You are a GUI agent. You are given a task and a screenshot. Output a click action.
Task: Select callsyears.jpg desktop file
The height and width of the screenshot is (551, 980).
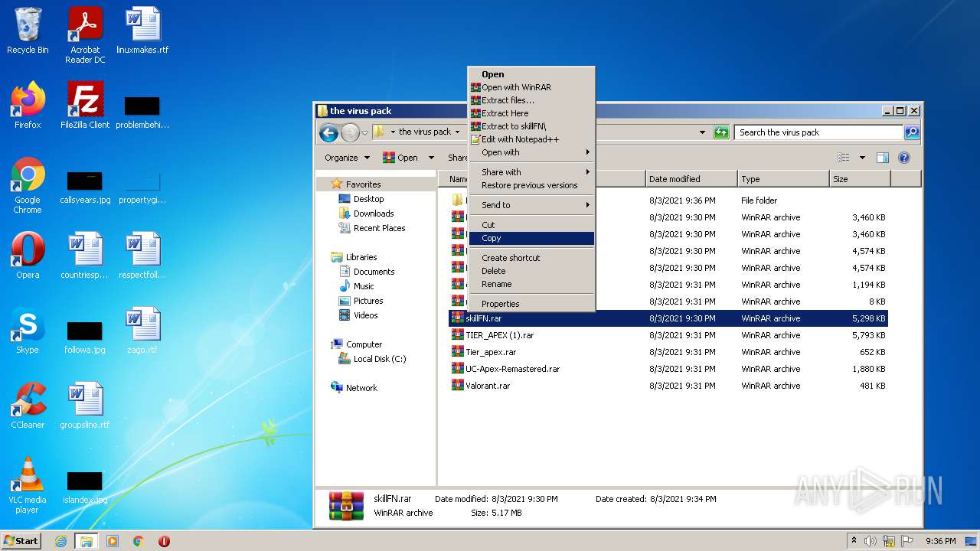pos(85,188)
